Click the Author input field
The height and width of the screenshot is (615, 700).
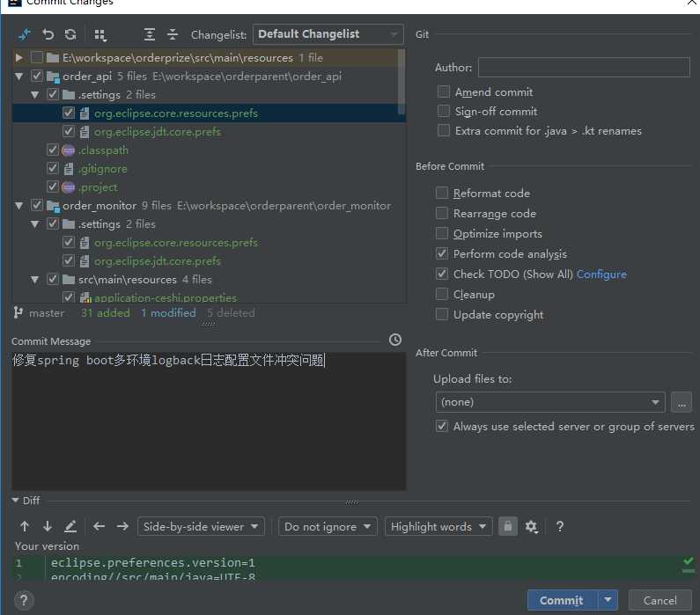point(584,68)
